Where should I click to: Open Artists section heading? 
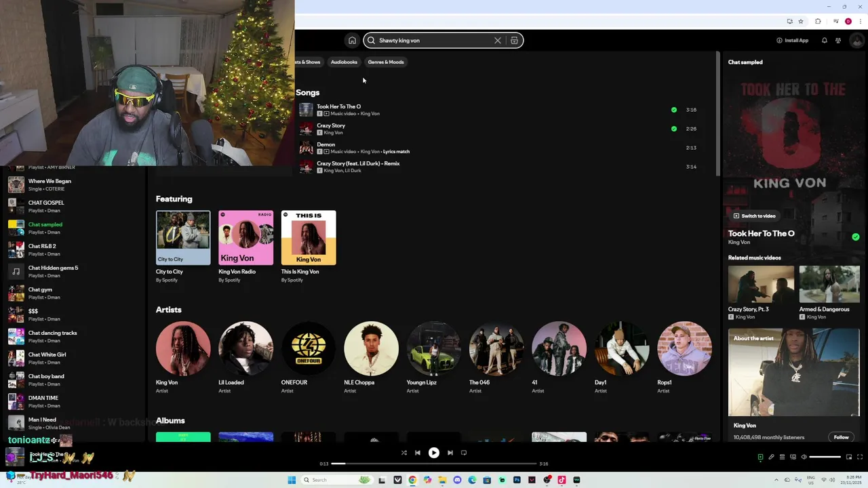(169, 310)
